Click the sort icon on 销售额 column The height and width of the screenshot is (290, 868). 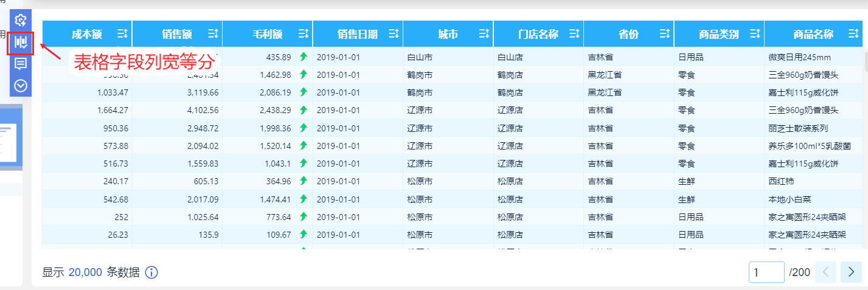click(x=213, y=34)
